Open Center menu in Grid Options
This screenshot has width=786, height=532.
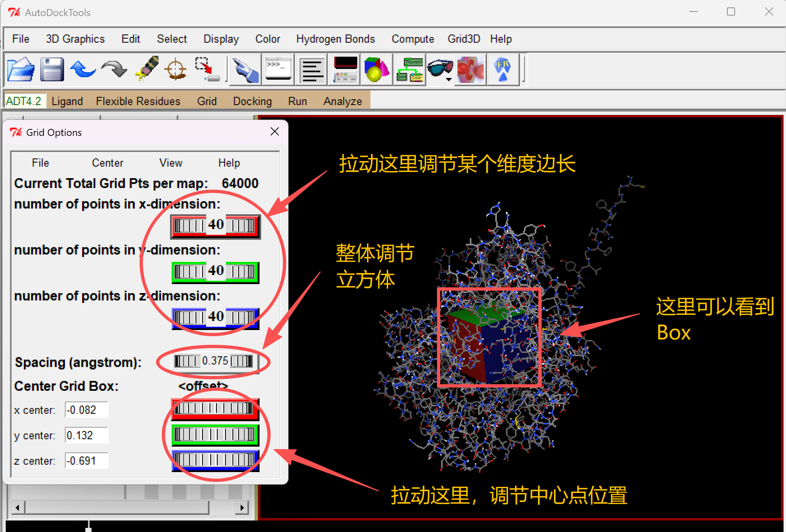[x=108, y=163]
